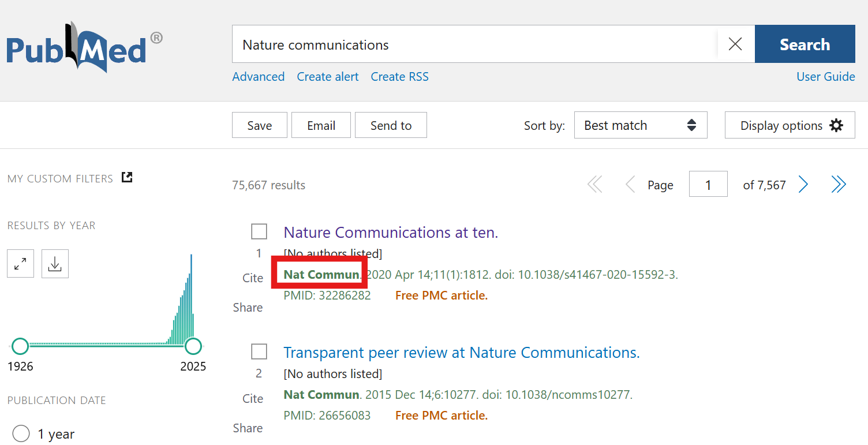Select the checkbox for result 1
Viewport: 868px width, 445px height.
coord(259,231)
